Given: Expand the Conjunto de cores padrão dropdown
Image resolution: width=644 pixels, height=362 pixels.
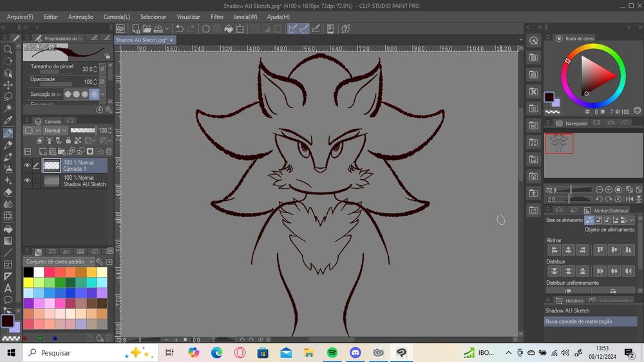Looking at the screenshot, I should click(91, 262).
